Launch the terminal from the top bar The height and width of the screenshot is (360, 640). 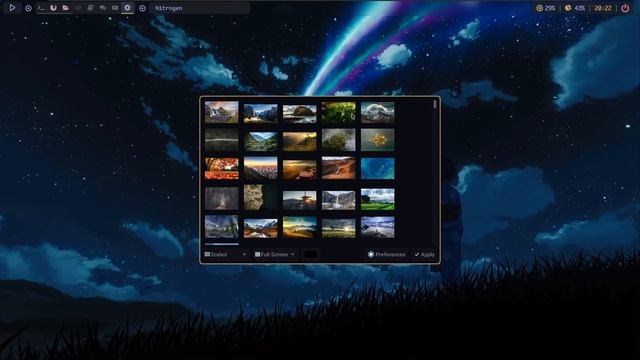tap(41, 8)
